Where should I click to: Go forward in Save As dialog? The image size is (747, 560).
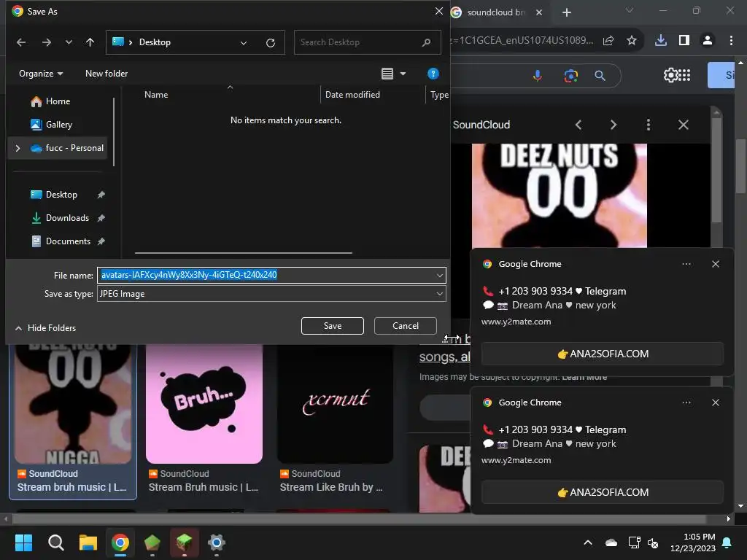coord(46,42)
